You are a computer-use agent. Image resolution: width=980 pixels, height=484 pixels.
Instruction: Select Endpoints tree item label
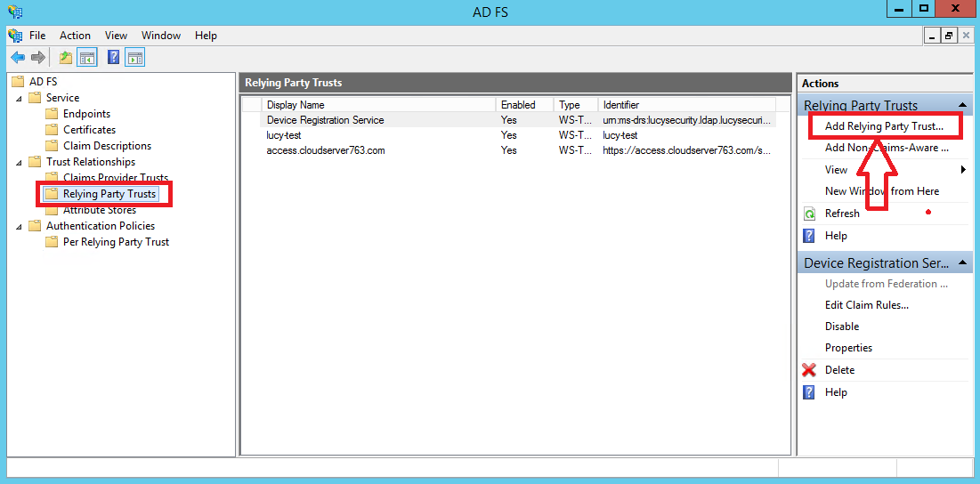pyautogui.click(x=87, y=114)
